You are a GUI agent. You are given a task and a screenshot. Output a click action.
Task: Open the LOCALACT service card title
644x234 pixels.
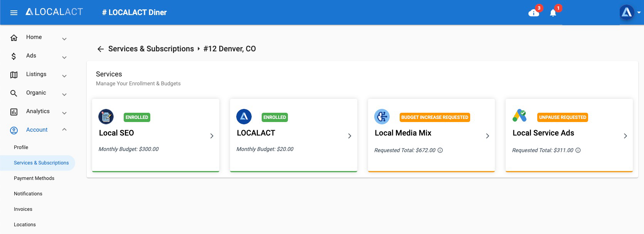point(256,133)
